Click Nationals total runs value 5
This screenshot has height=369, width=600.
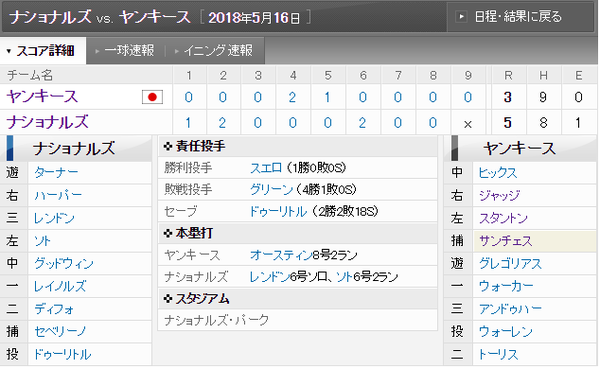[x=508, y=123]
